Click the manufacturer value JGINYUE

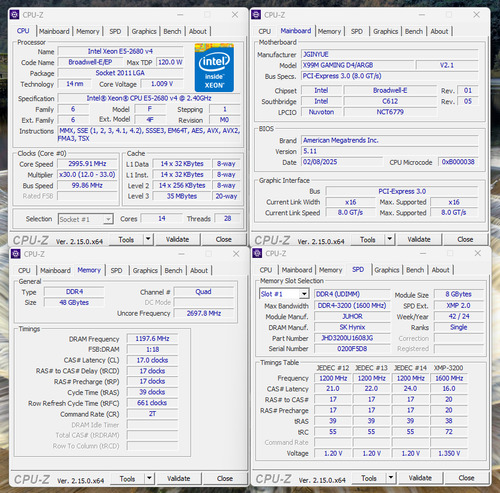tap(390, 54)
